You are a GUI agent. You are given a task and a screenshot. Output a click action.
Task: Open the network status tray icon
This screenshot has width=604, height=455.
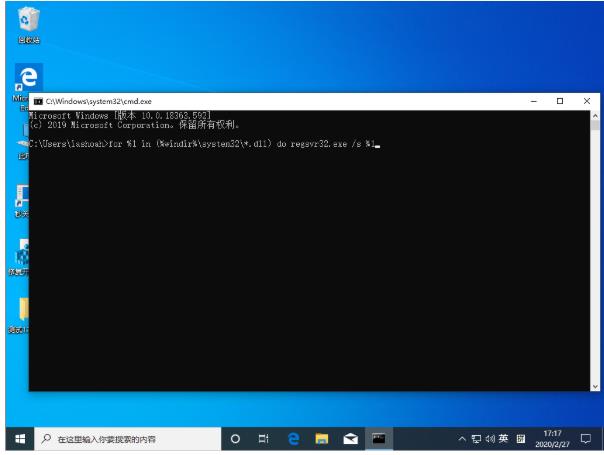pyautogui.click(x=476, y=438)
